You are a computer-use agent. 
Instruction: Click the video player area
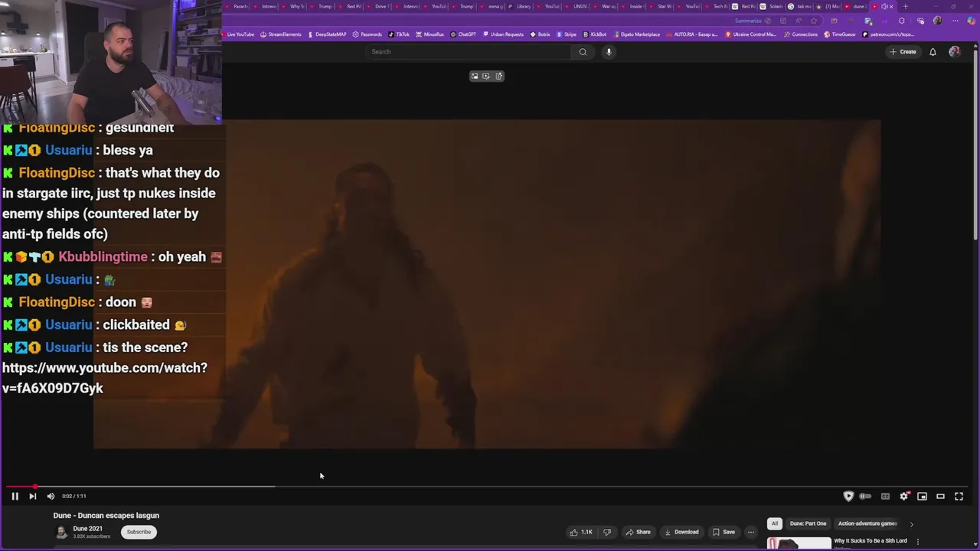[487, 284]
